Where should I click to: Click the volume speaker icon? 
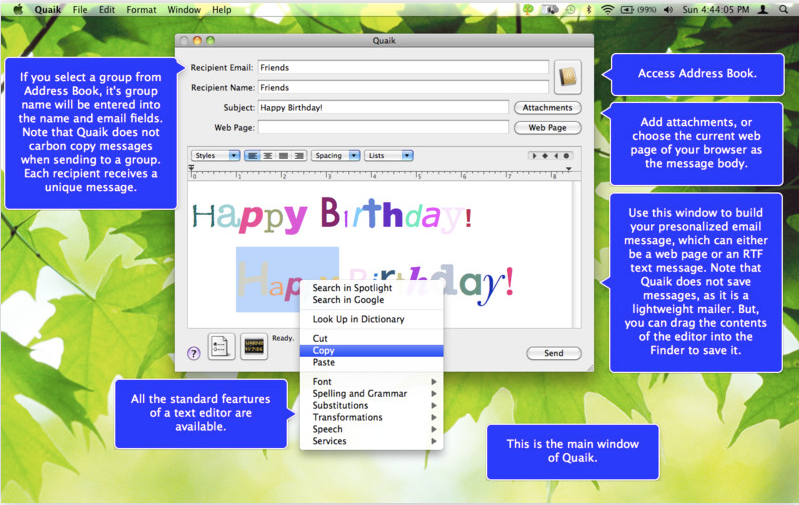[668, 10]
